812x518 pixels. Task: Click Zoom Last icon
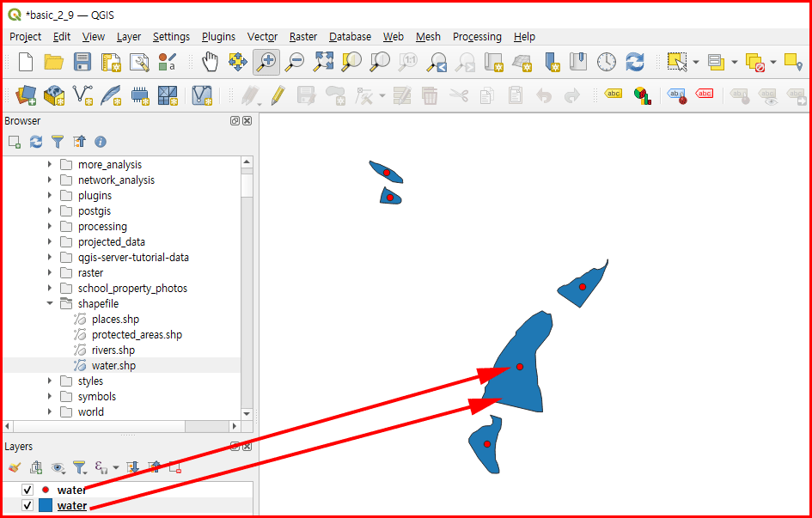click(437, 62)
